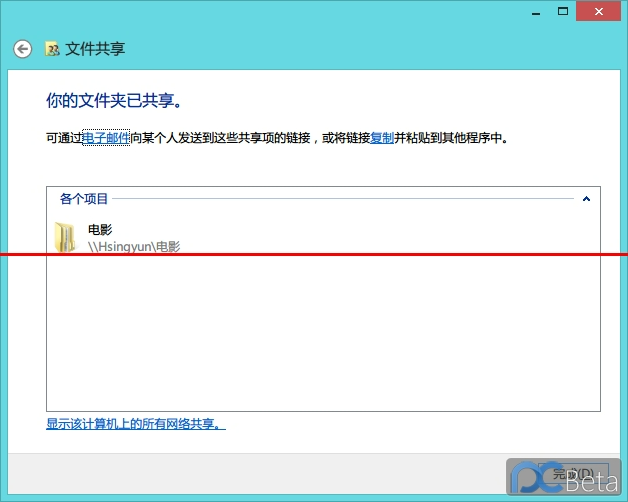The image size is (628, 502).
Task: Click the \\Hsingyun\电影 network path
Action: click(x=134, y=246)
